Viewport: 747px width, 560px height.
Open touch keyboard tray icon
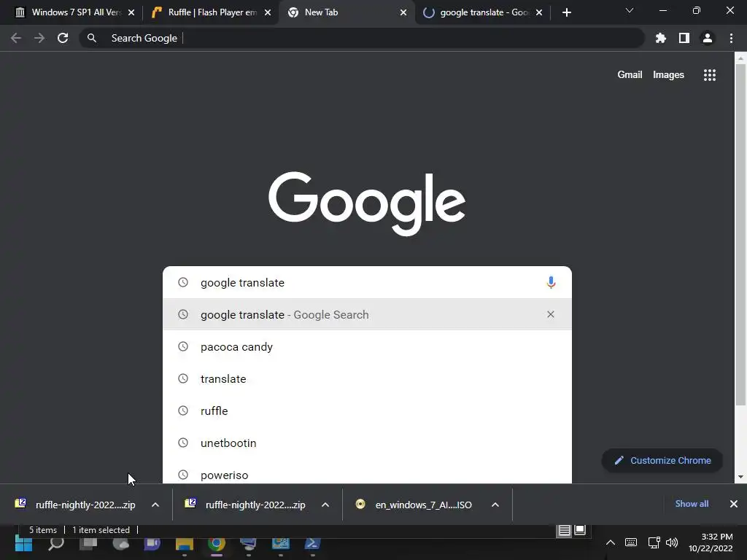(x=631, y=542)
